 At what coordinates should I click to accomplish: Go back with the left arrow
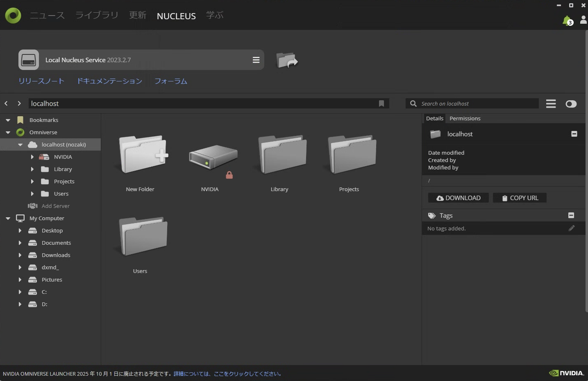click(x=6, y=104)
